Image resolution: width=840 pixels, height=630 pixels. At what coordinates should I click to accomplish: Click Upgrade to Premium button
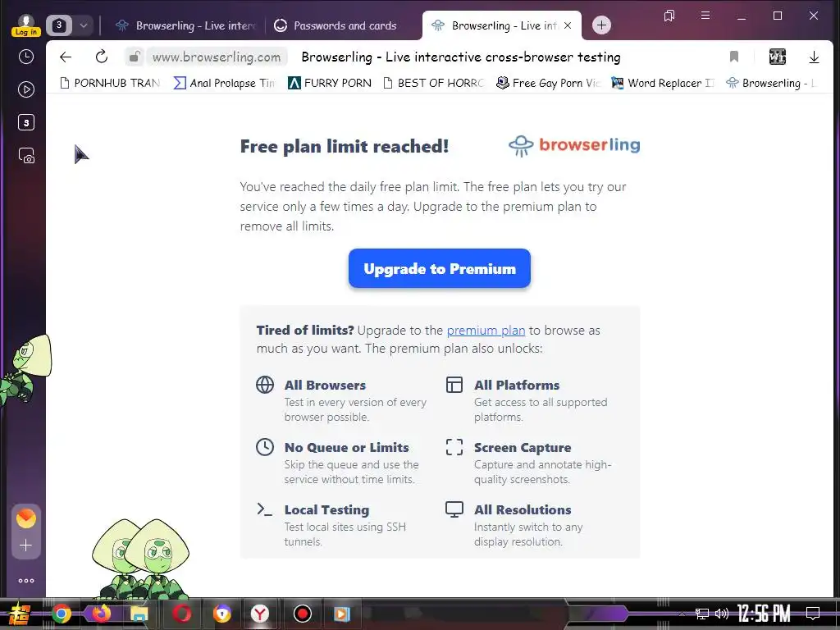click(x=440, y=268)
